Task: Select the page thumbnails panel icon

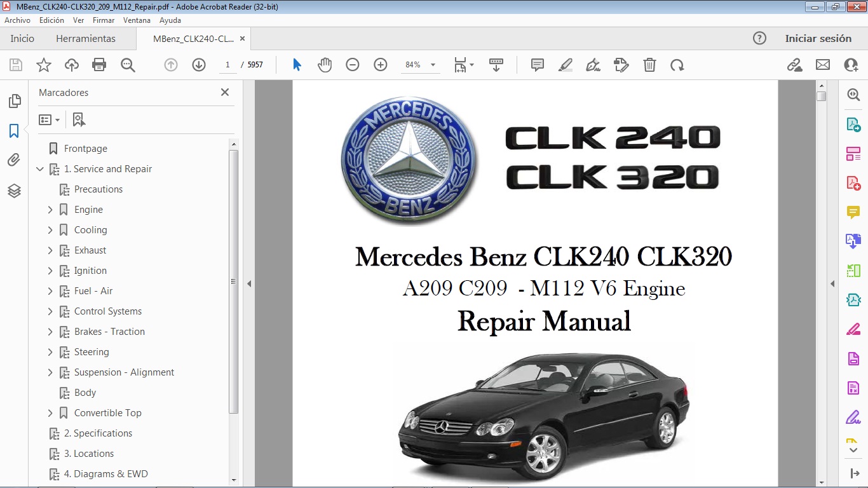Action: 14,100
